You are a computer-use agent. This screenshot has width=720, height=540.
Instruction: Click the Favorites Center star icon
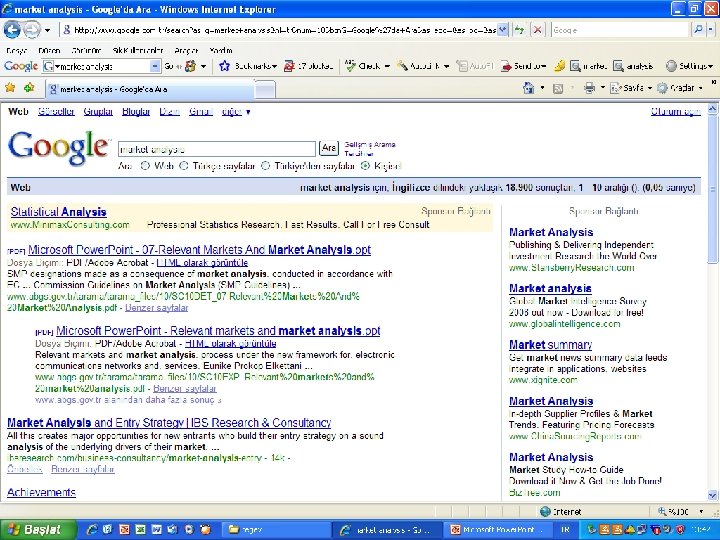coord(10,87)
